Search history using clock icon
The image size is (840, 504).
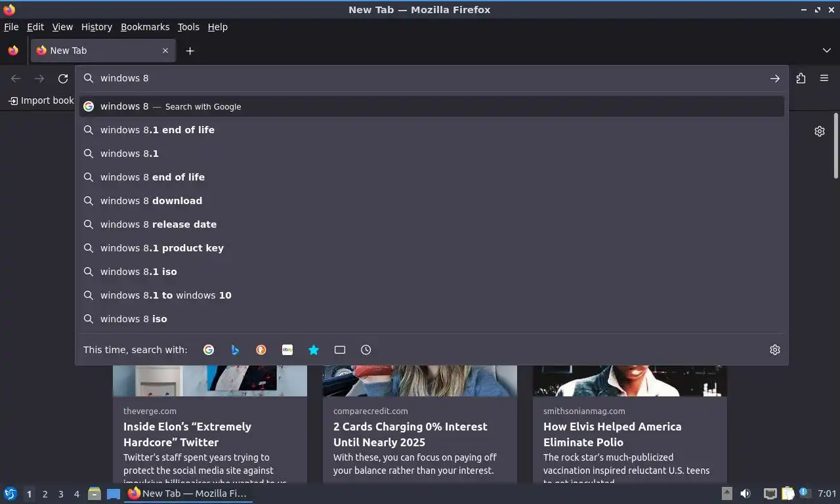pos(366,350)
